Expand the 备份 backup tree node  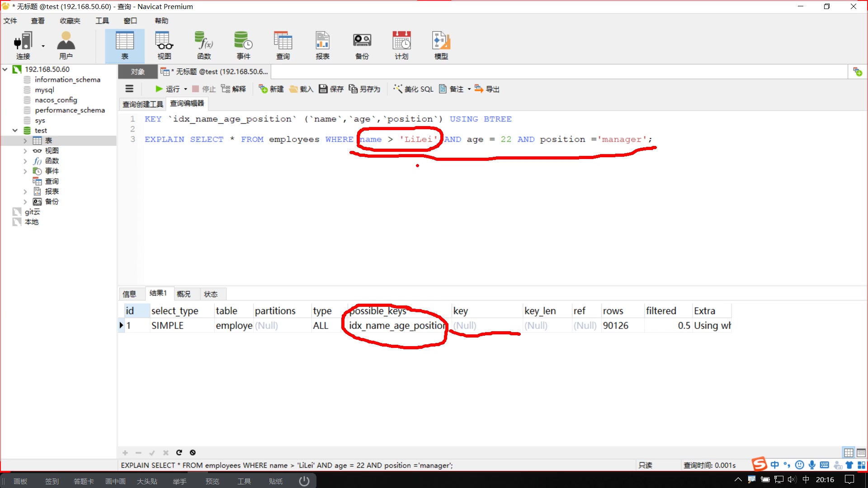click(25, 202)
